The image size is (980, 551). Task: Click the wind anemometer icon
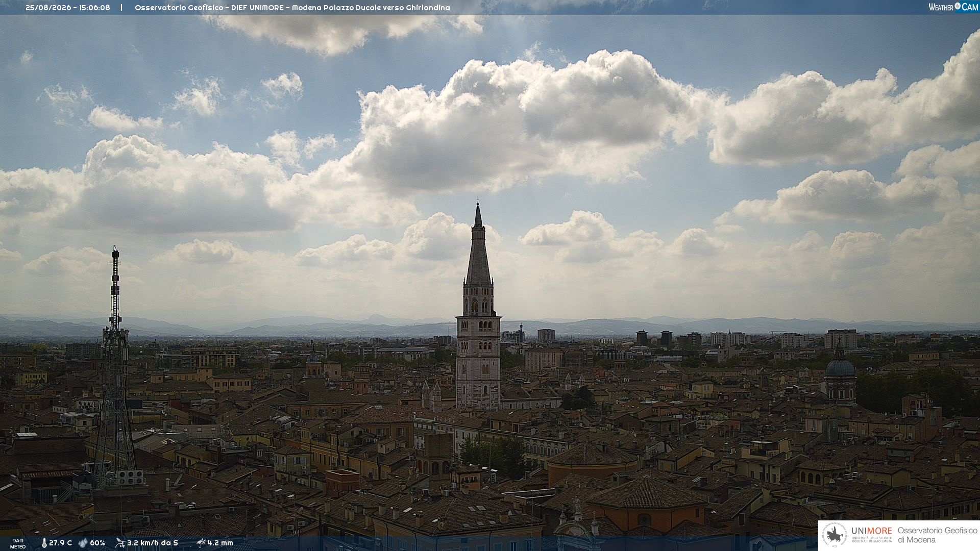[x=120, y=543]
